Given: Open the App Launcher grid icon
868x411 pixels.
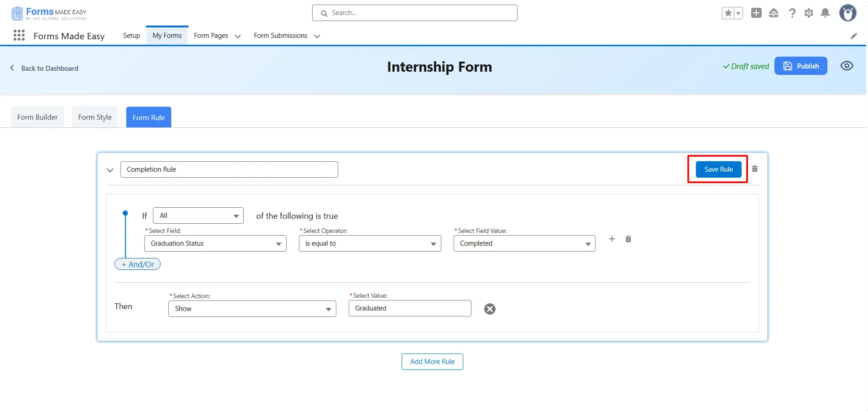Looking at the screenshot, I should point(19,36).
